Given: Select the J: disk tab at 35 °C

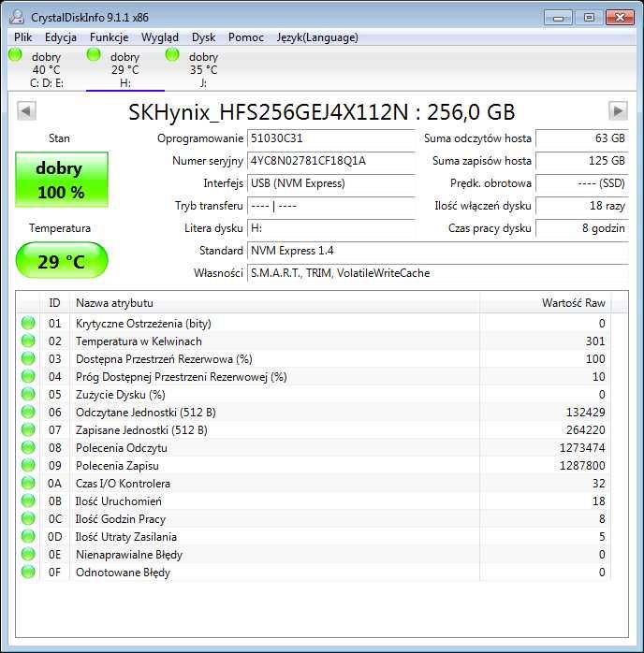Looking at the screenshot, I should 203,69.
